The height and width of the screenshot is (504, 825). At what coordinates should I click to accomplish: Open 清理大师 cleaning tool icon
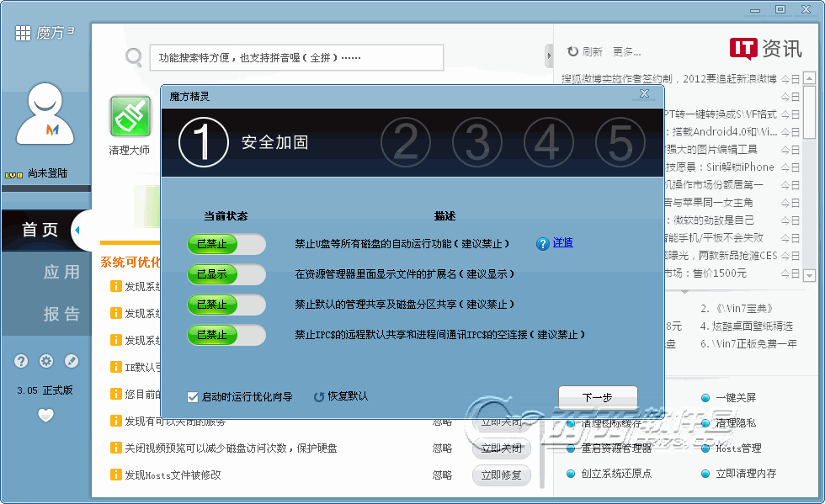tap(130, 116)
